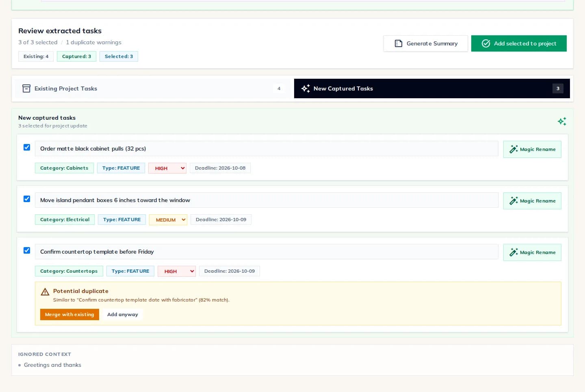Click the Review extracted tasks heading
This screenshot has height=392, width=585.
pos(60,31)
